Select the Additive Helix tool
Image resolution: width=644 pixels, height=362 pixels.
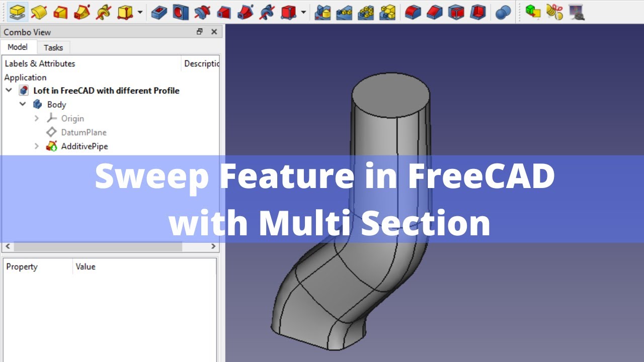103,12
